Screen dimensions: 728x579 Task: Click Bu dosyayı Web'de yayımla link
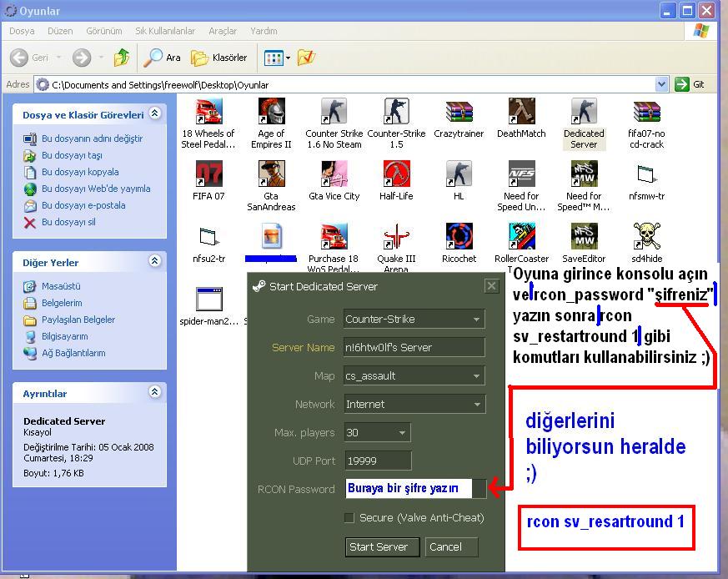(x=96, y=189)
